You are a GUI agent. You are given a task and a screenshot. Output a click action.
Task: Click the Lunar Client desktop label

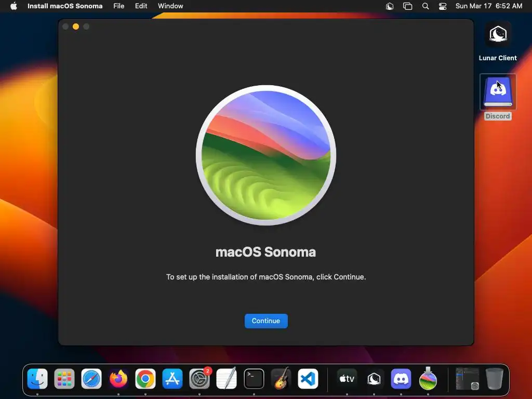tap(498, 58)
